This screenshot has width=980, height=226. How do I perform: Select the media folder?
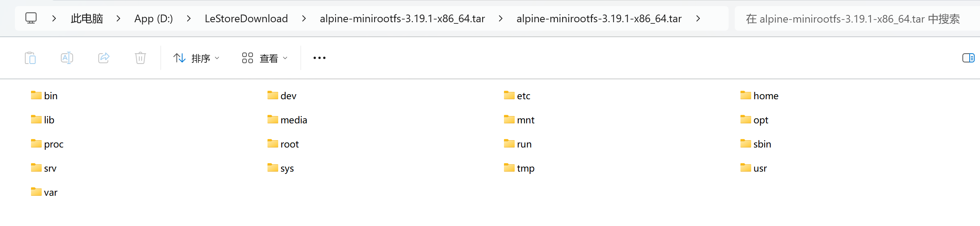tap(294, 120)
